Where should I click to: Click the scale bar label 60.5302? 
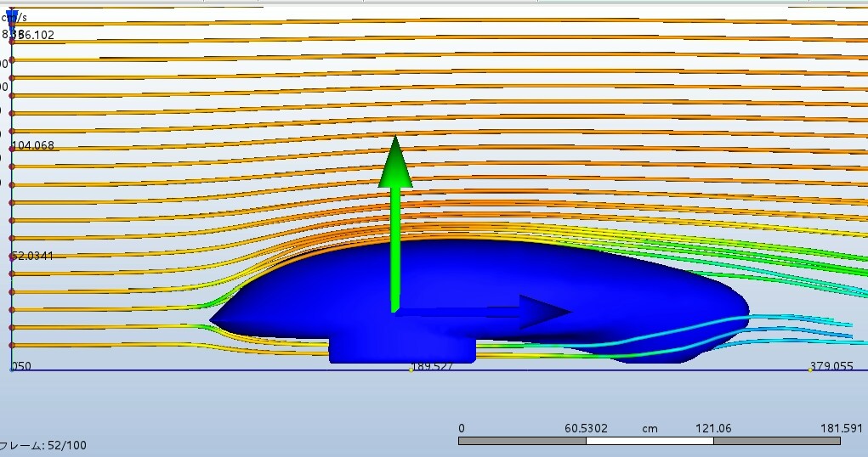pos(586,428)
